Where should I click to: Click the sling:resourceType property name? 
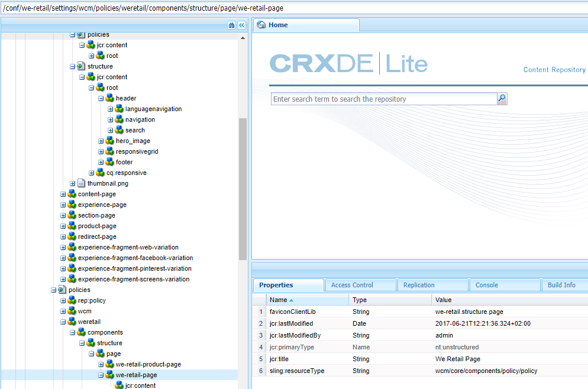pyautogui.click(x=296, y=371)
